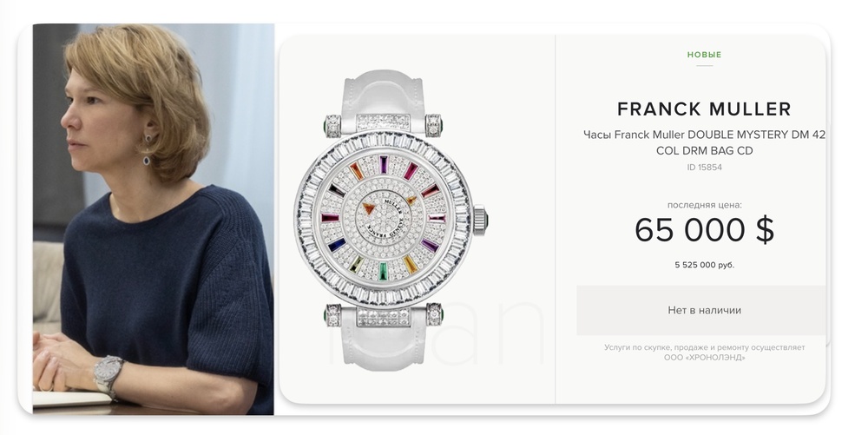This screenshot has height=435, width=868.
Task: Select the "НОВЫЕ" green label
Action: [704, 55]
